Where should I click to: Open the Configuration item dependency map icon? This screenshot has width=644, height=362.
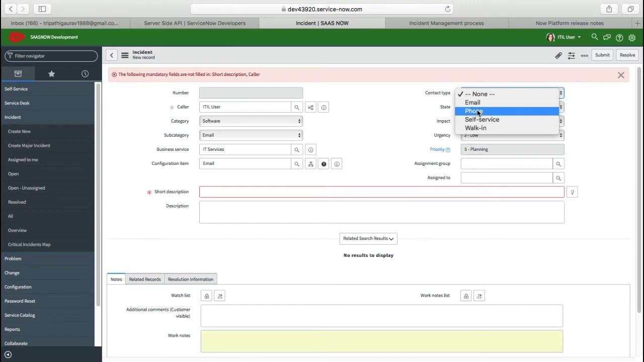[x=310, y=164]
